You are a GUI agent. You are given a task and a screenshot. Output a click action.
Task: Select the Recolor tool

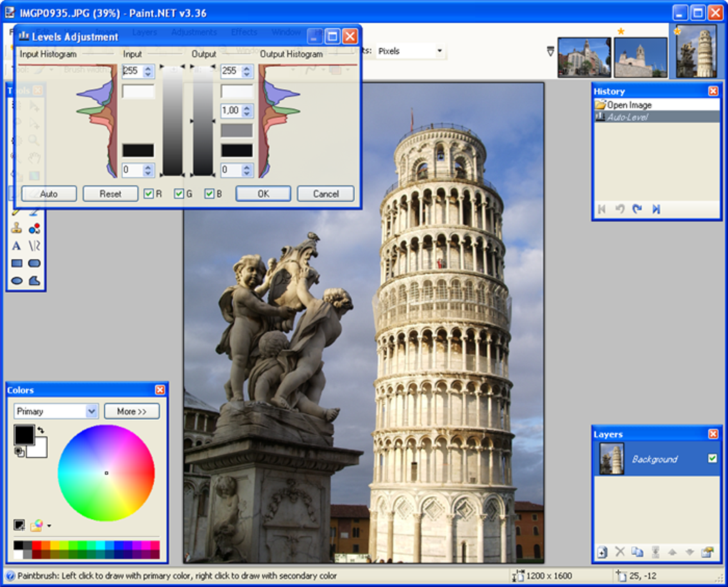[x=34, y=229]
